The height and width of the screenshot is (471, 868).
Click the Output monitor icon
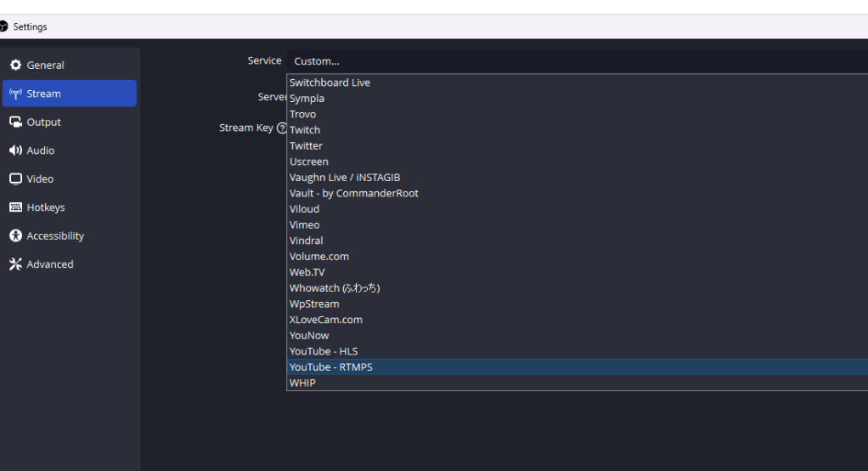point(15,122)
